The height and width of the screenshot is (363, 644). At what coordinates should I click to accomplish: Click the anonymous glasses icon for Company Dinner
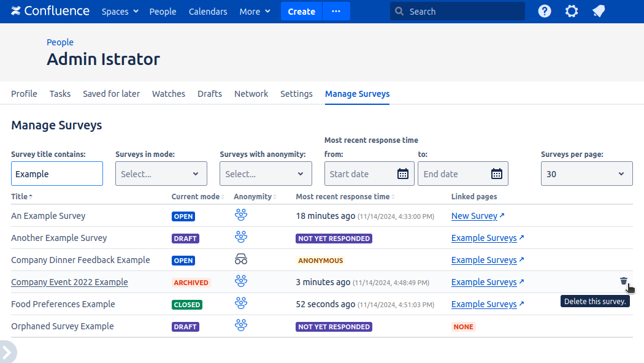point(241,259)
